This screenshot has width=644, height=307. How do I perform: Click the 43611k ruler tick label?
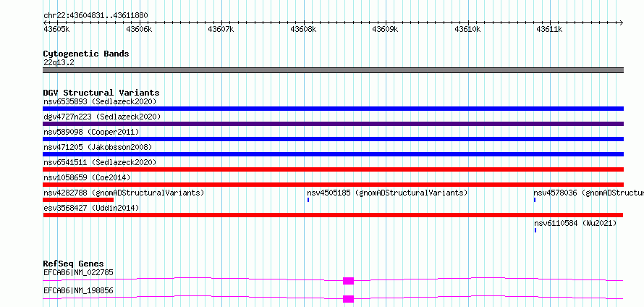(x=549, y=30)
